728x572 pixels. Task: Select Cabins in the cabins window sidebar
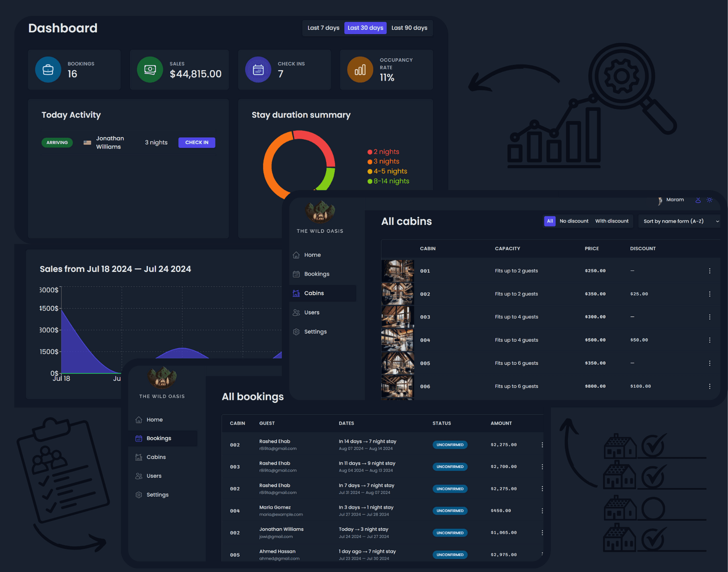coord(323,293)
